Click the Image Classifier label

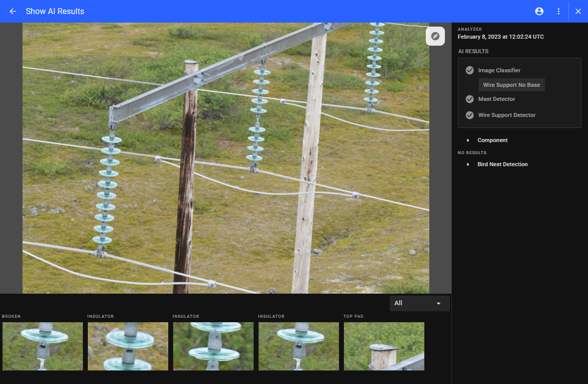(499, 70)
